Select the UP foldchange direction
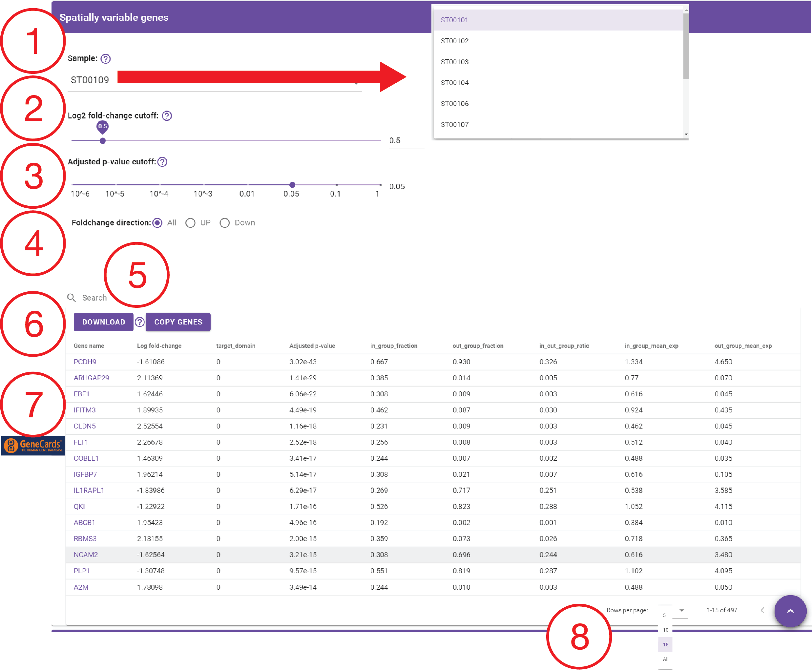The height and width of the screenshot is (670, 812). 190,223
